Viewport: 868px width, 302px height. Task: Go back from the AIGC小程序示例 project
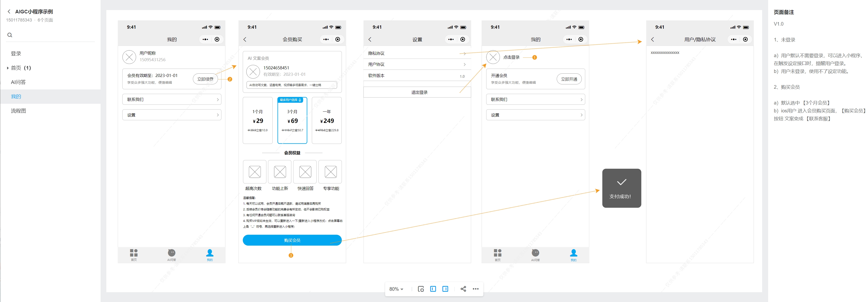tap(9, 11)
